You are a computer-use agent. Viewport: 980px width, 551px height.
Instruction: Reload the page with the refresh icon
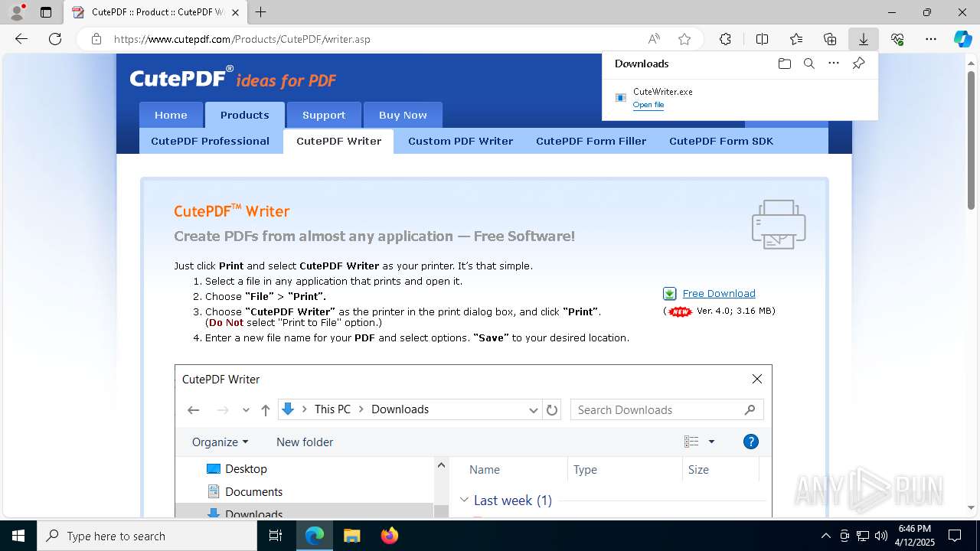[55, 39]
